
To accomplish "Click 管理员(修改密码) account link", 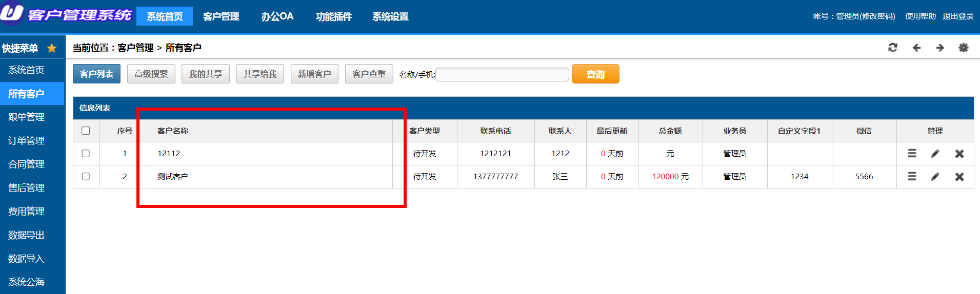I will 866,16.
